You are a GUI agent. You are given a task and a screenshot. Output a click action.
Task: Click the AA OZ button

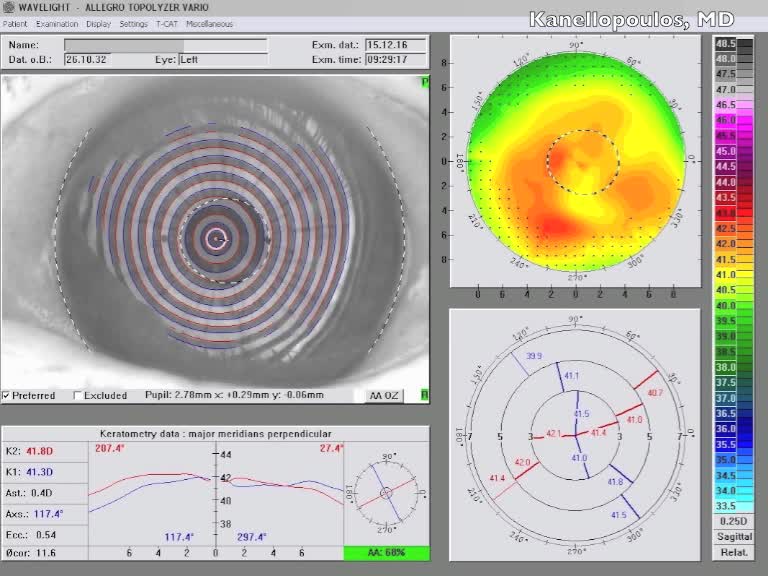(x=384, y=396)
